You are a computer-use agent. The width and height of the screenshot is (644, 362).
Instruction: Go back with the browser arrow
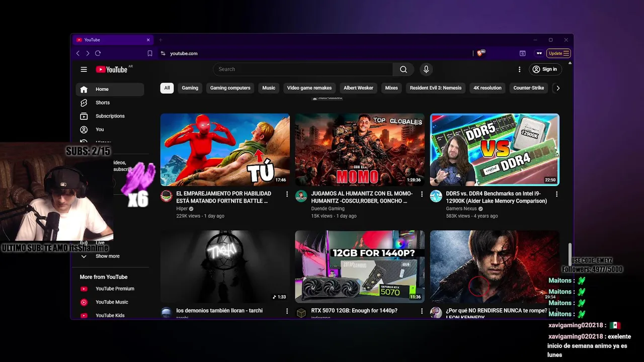pos(77,53)
